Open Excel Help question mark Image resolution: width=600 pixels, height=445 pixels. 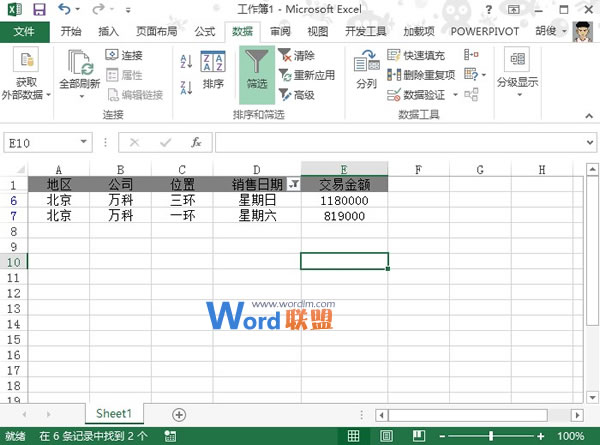pos(489,10)
